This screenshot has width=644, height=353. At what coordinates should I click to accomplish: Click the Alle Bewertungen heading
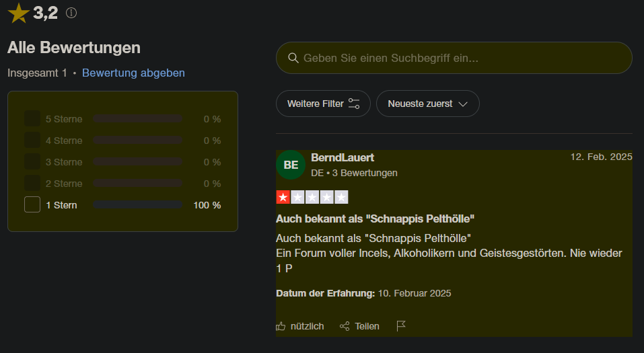tap(74, 48)
